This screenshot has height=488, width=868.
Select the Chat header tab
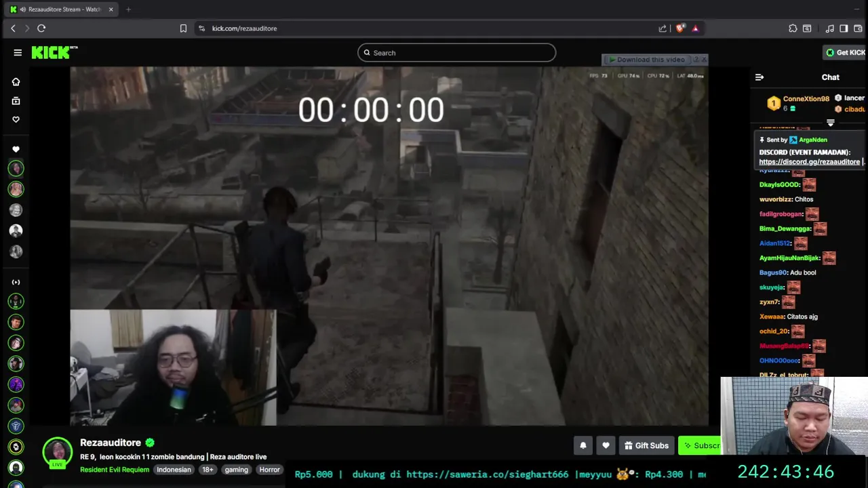[x=830, y=77]
